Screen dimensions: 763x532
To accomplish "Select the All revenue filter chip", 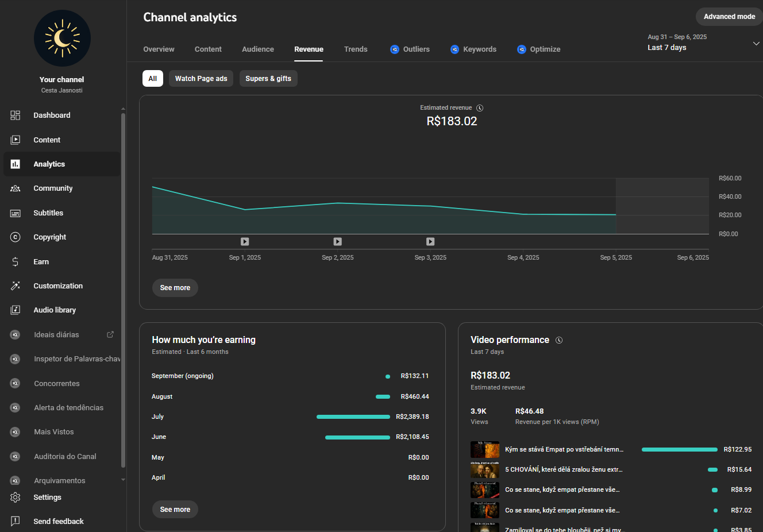I will (153, 79).
